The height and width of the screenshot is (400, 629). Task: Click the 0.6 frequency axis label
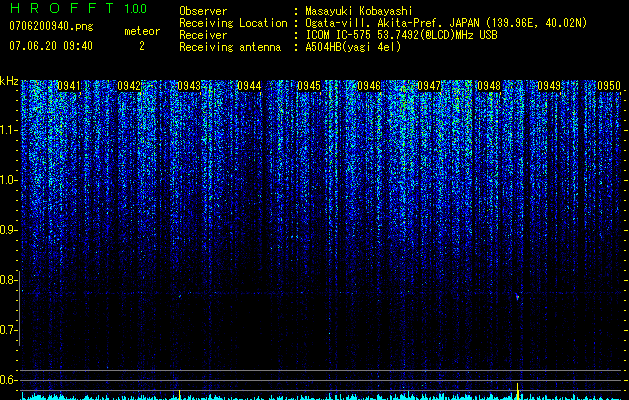8,380
